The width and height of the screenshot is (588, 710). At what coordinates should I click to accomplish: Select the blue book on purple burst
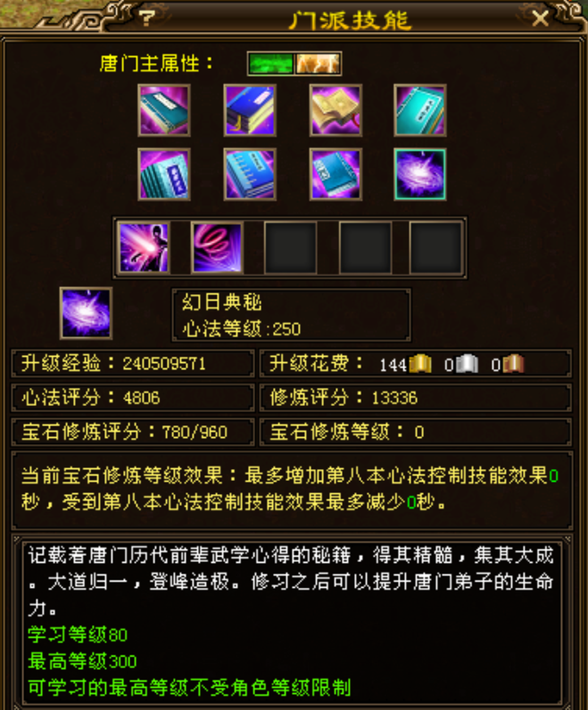click(x=336, y=174)
